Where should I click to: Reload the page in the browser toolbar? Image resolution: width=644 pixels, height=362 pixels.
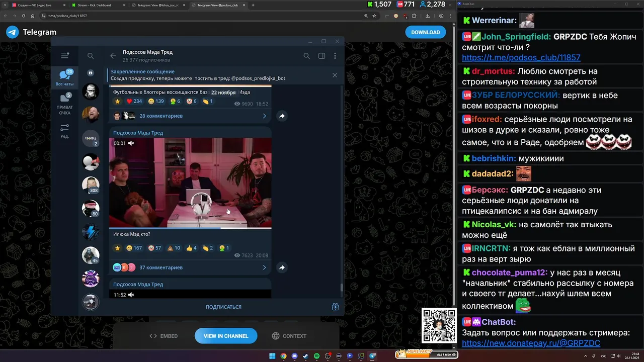coord(24,16)
